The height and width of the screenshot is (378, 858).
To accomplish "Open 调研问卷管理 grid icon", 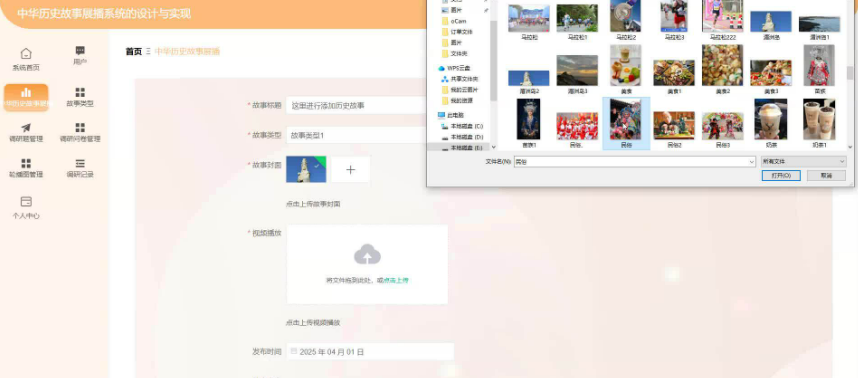I will click(80, 127).
